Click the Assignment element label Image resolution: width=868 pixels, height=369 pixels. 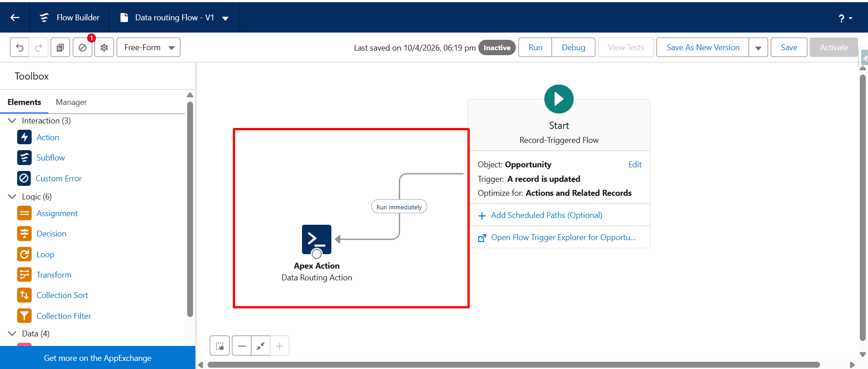click(57, 213)
